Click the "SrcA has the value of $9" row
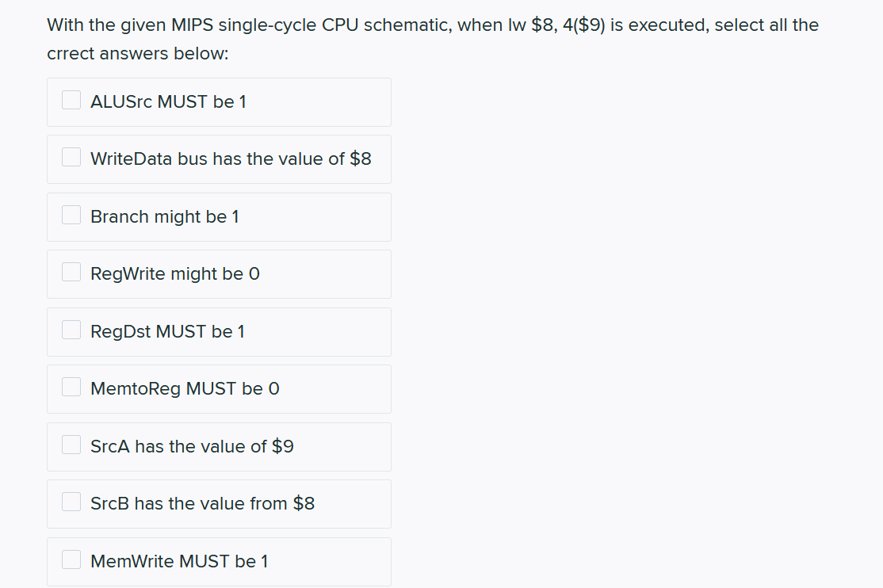Image resolution: width=883 pixels, height=588 pixels. [219, 446]
